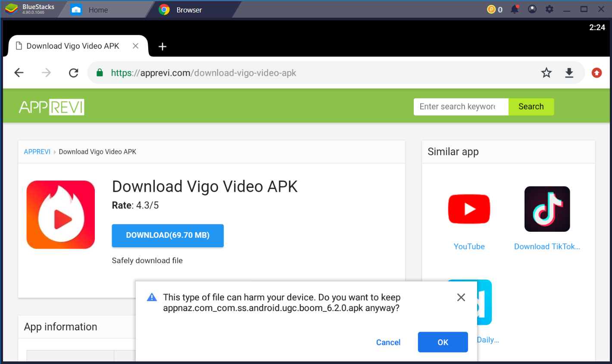Open BlueStacks settings gear

tap(550, 9)
